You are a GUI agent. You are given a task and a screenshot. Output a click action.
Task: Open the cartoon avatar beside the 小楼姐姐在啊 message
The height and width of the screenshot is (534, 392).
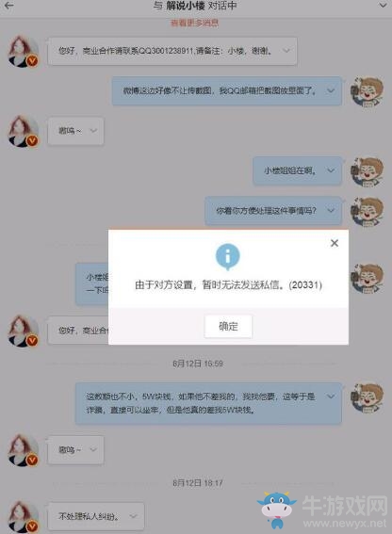[x=367, y=171]
